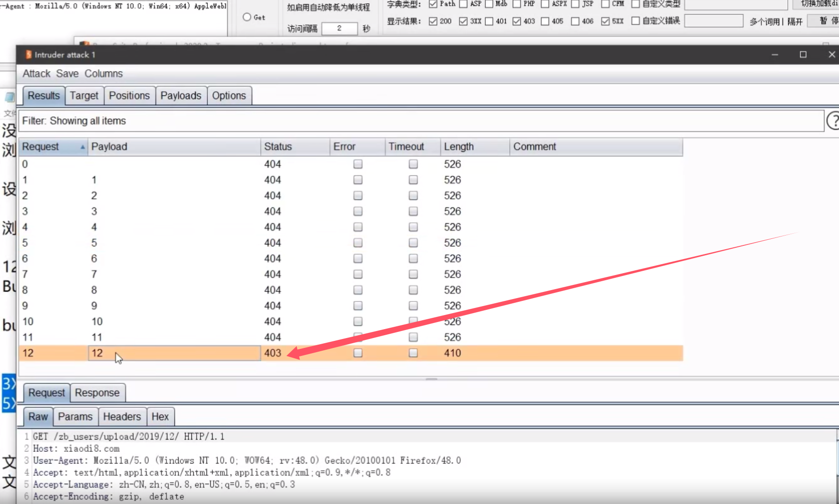This screenshot has width=839, height=504.
Task: Click the GET /zb_users/upload/2019/12/ request line
Action: 129,436
